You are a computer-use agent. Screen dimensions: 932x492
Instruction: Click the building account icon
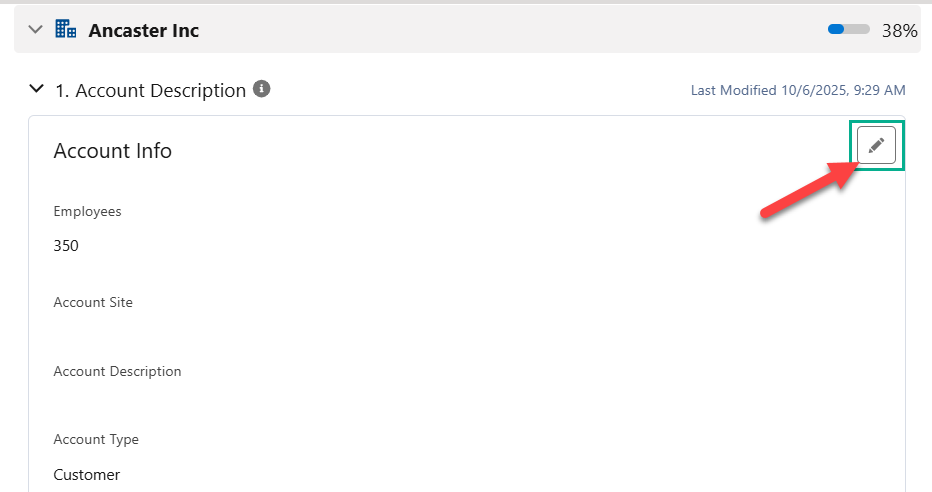tap(66, 29)
